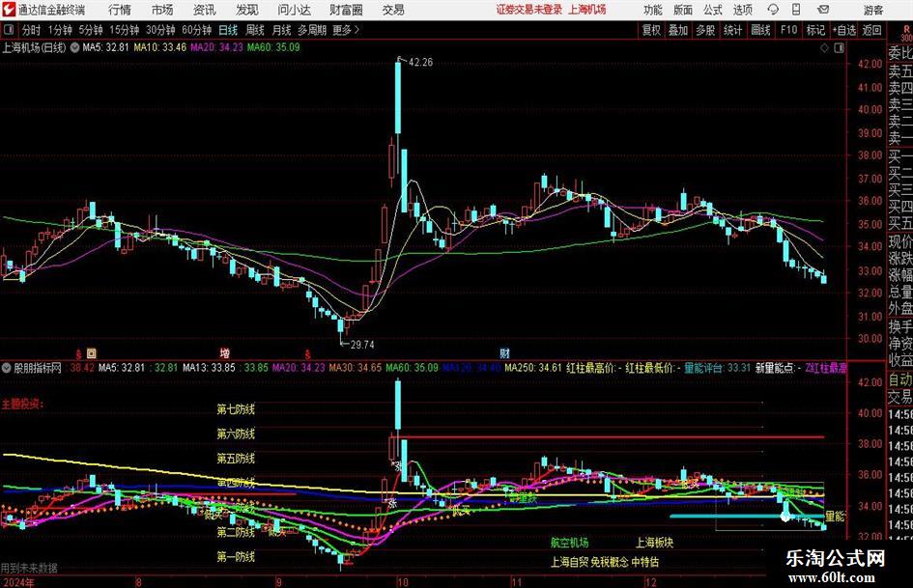Open the 功能 menu
This screenshot has width=913, height=588.
coord(653,10)
